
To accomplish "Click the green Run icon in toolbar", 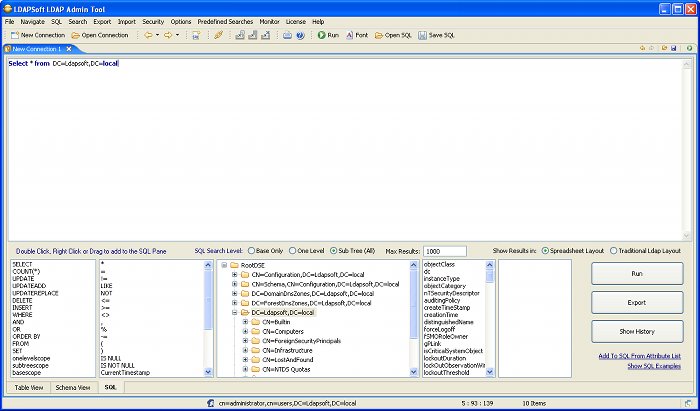I will click(322, 35).
